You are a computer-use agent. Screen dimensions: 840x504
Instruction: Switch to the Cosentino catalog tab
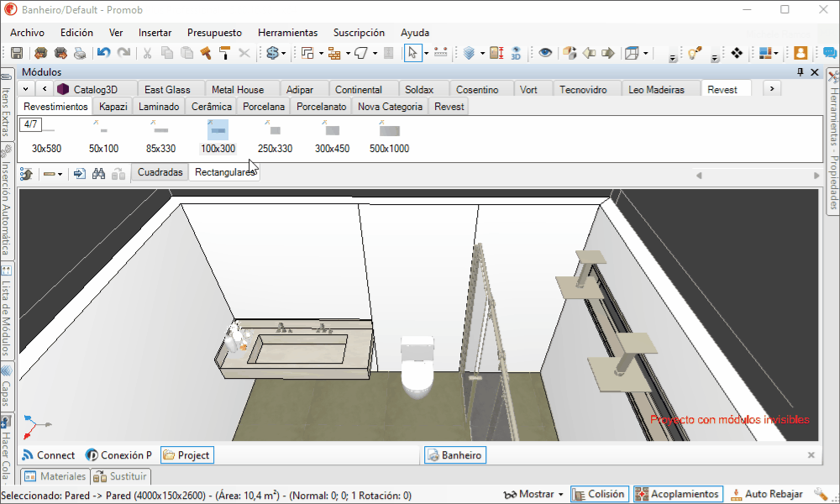tap(477, 89)
